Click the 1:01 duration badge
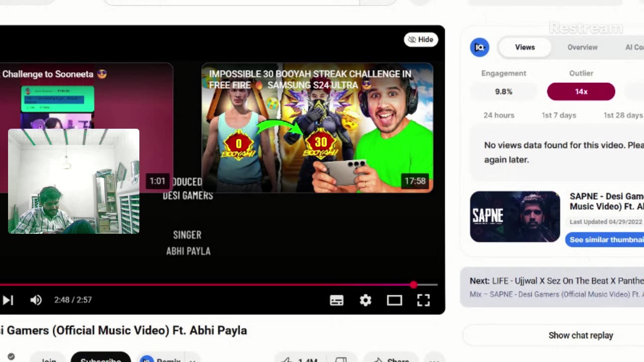 click(x=157, y=181)
